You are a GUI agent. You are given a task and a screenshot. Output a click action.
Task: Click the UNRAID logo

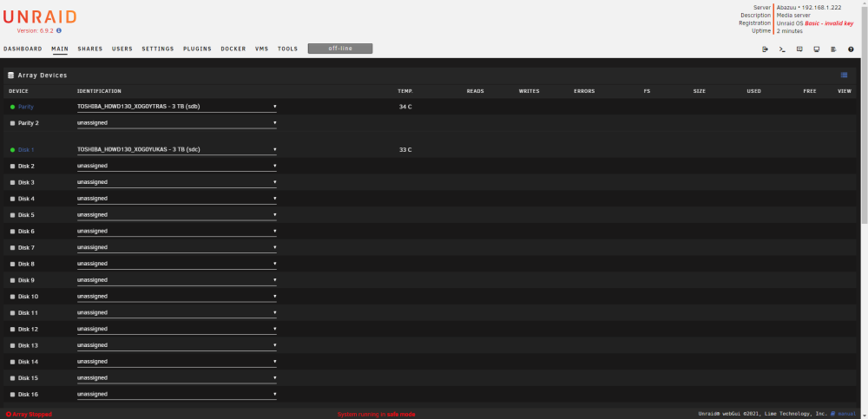pos(40,17)
